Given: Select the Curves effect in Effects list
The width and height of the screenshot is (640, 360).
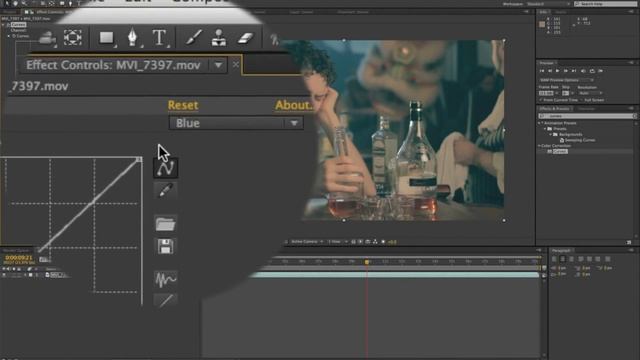Looking at the screenshot, I should 560,151.
